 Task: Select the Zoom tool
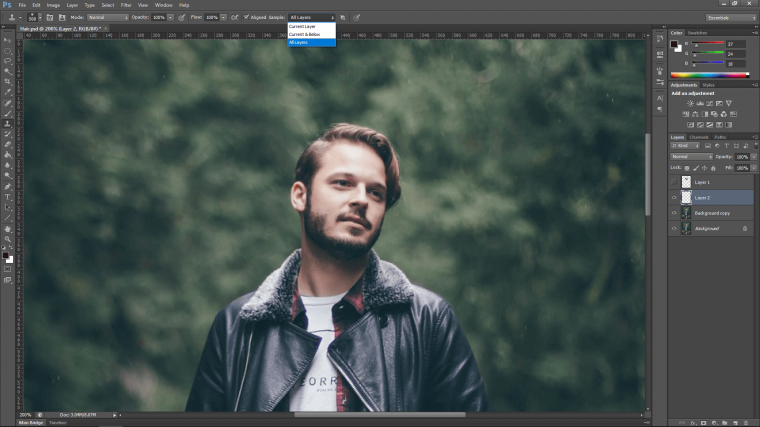[x=7, y=239]
